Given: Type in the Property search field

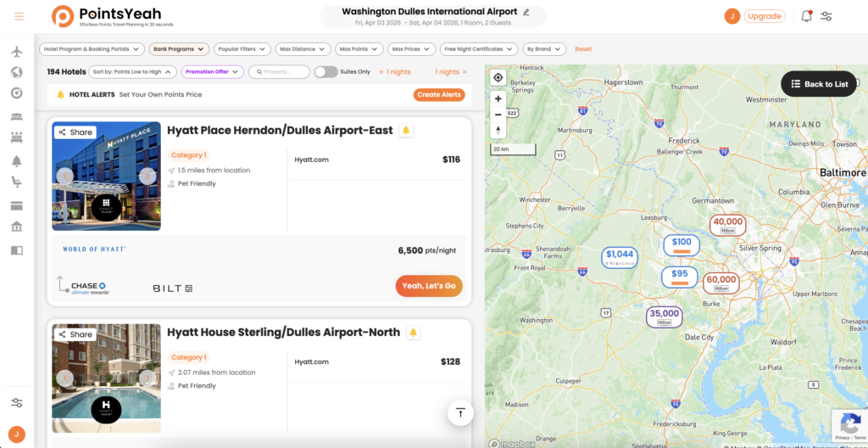Looking at the screenshot, I should pos(279,71).
